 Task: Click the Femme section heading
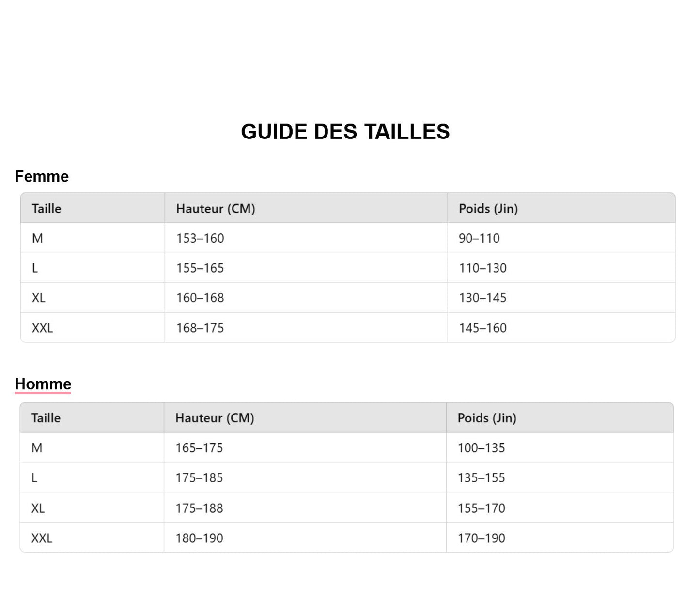42,176
